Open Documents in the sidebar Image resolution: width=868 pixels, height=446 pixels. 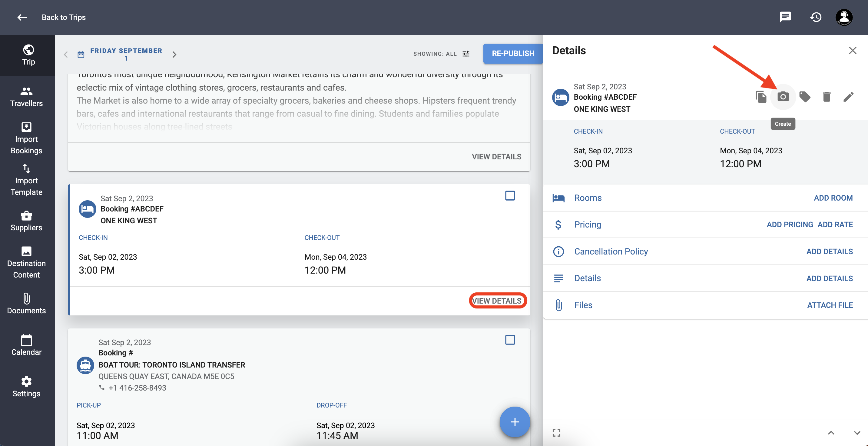point(26,304)
